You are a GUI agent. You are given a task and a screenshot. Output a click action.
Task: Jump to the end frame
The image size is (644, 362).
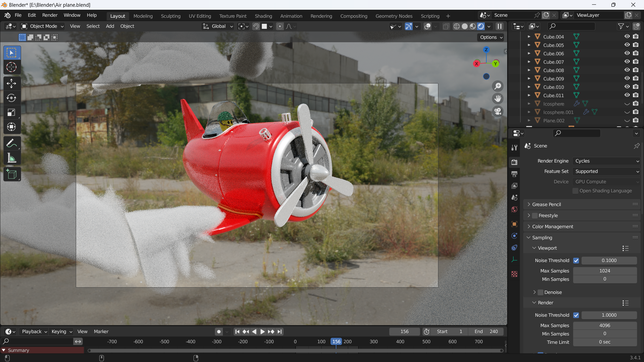(279, 331)
